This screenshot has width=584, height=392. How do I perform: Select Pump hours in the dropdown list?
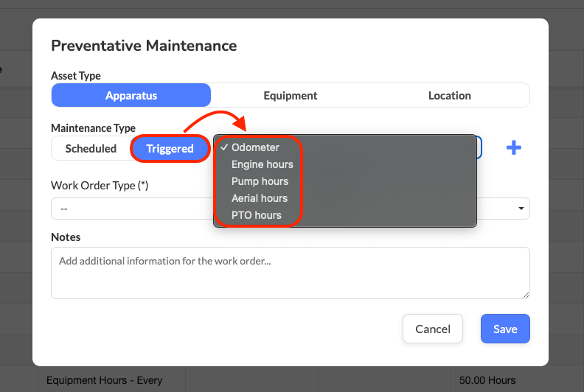[260, 181]
